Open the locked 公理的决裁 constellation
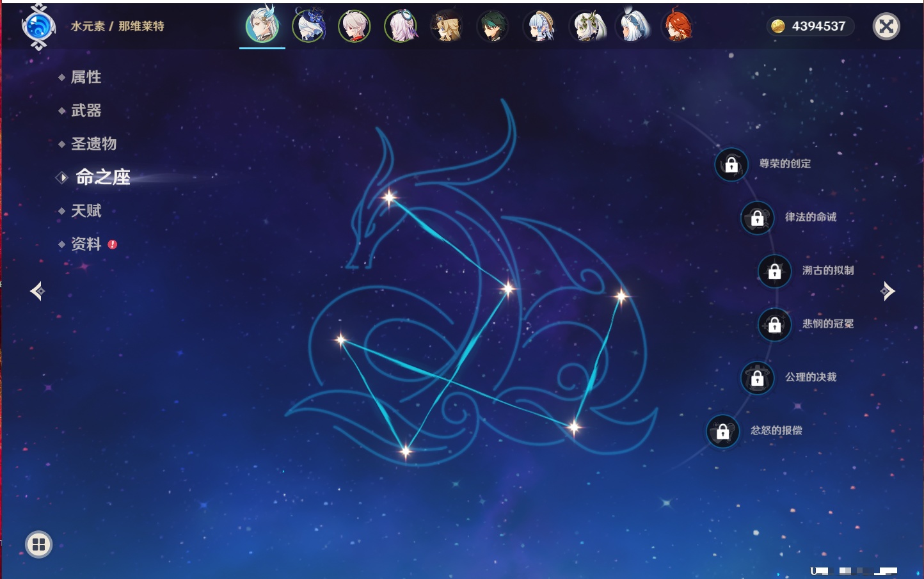Image resolution: width=924 pixels, height=579 pixels. click(x=757, y=378)
